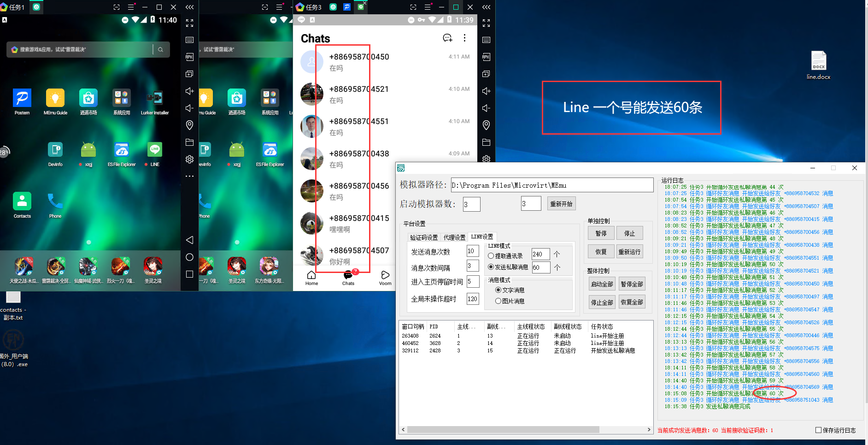Go to the Home tab in LINE
The height and width of the screenshot is (445, 868).
(x=311, y=278)
